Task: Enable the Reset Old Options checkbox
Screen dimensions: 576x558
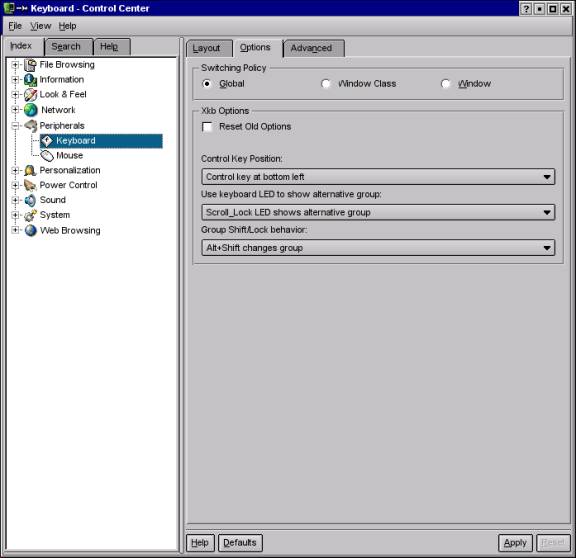Action: pyautogui.click(x=207, y=127)
